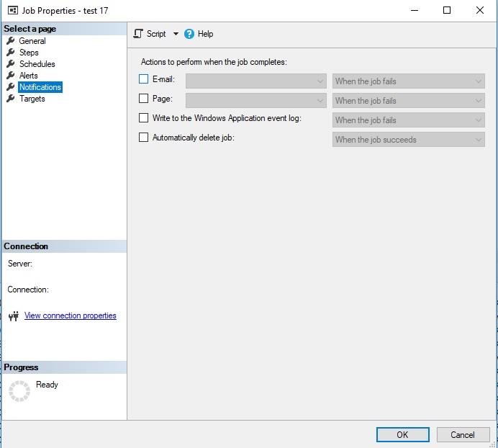498x448 pixels.
Task: Click the wrench icon beside Targets
Action: (10, 99)
